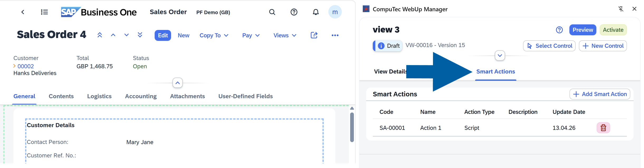The image size is (644, 168).
Task: Unpin the WebUp Manager panel
Action: point(621,9)
